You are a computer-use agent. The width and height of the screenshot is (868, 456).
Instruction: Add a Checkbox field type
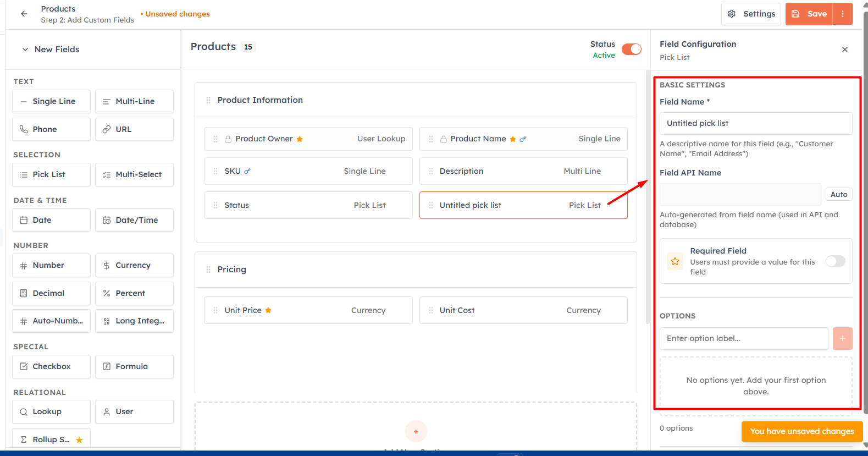click(x=51, y=366)
